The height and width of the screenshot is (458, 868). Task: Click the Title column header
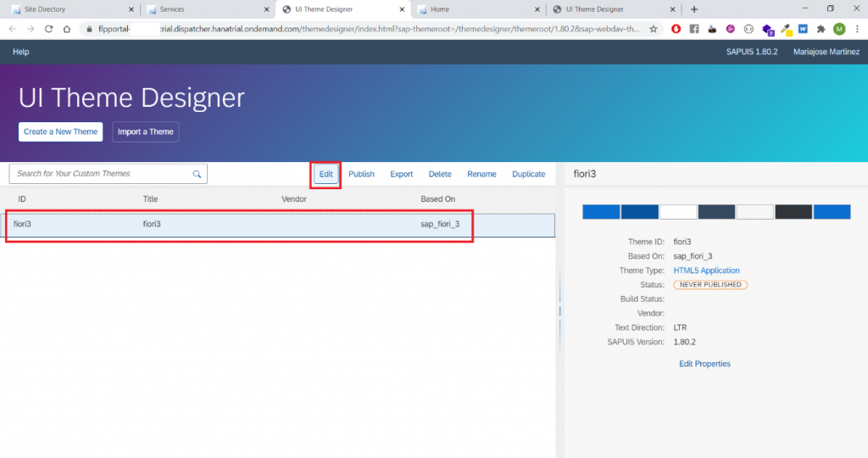pos(151,198)
